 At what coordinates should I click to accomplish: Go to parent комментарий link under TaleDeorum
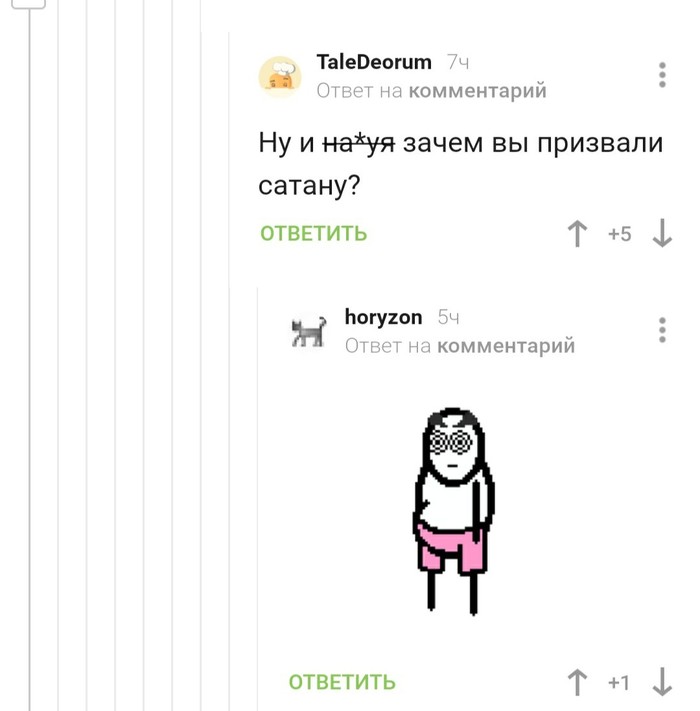click(477, 91)
